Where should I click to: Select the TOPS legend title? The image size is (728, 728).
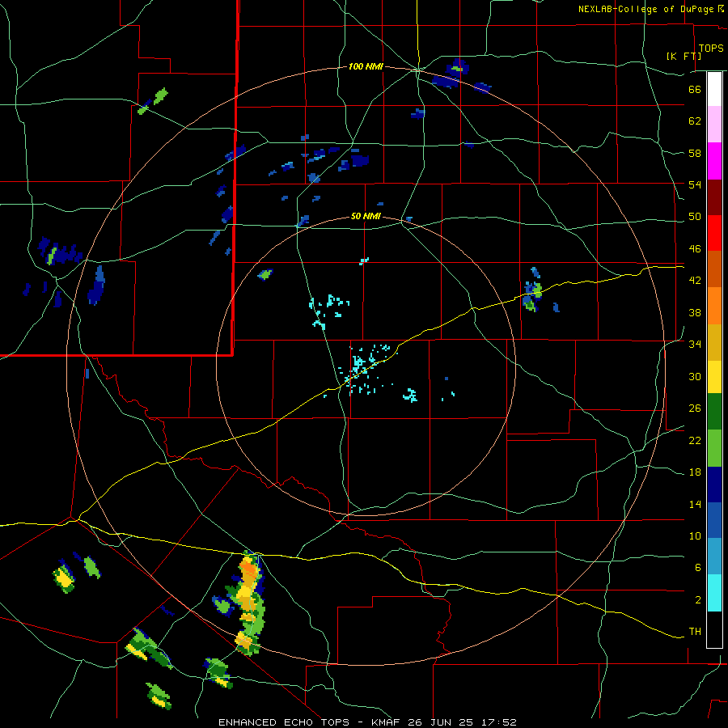pyautogui.click(x=711, y=49)
